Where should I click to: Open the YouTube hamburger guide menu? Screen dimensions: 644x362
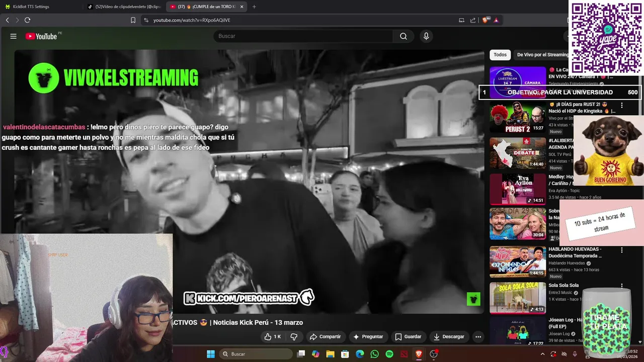tap(14, 36)
